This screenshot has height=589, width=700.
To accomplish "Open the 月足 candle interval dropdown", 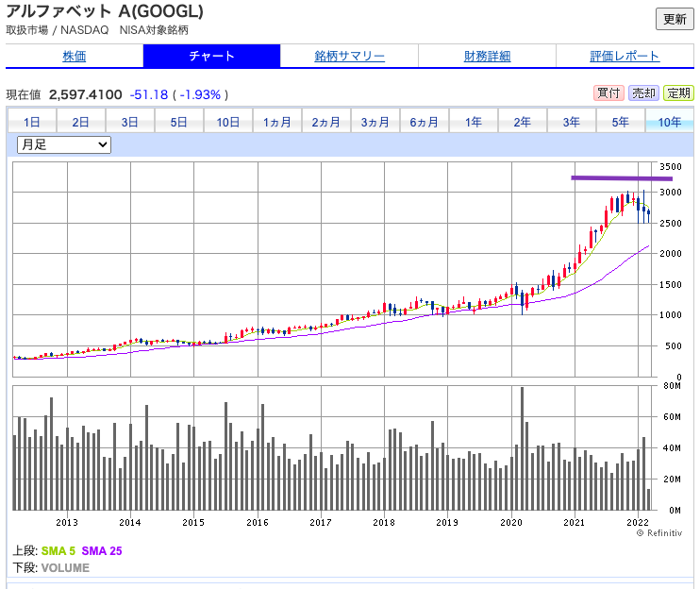I will coord(64,144).
